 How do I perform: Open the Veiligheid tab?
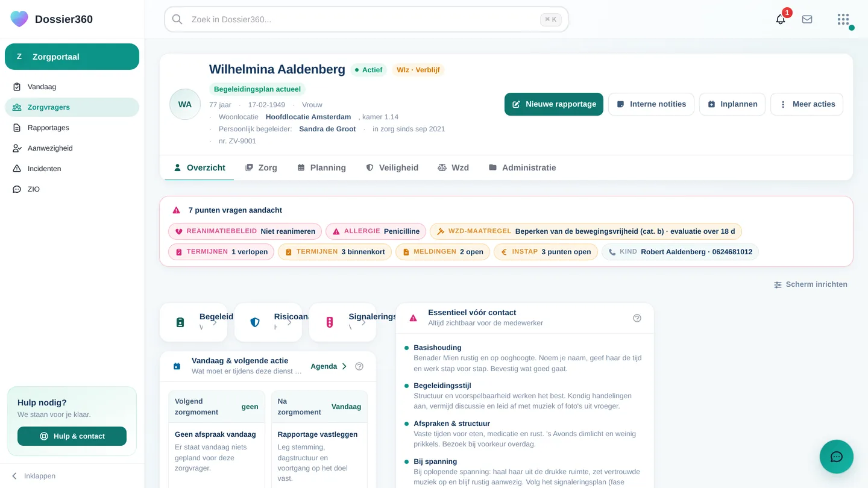click(x=392, y=167)
